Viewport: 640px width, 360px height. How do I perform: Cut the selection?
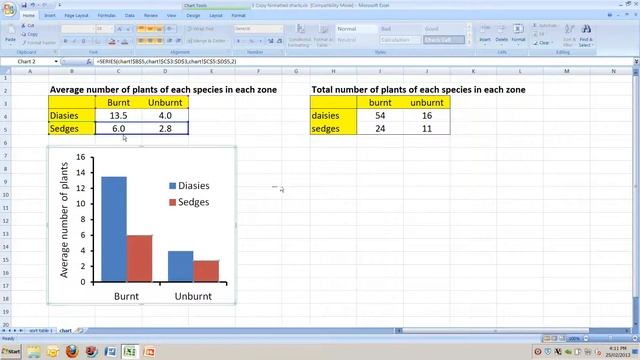(x=28, y=26)
